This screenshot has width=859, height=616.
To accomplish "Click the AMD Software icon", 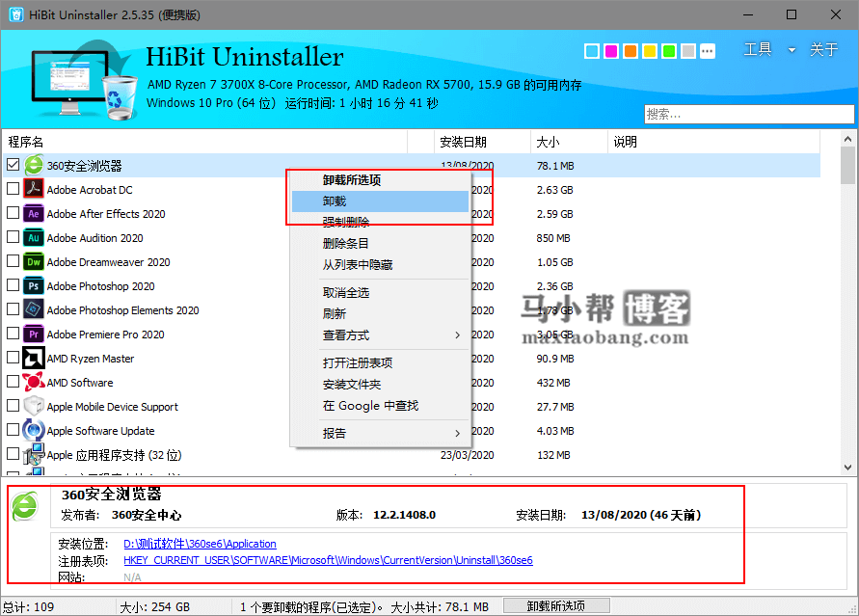I will click(34, 382).
